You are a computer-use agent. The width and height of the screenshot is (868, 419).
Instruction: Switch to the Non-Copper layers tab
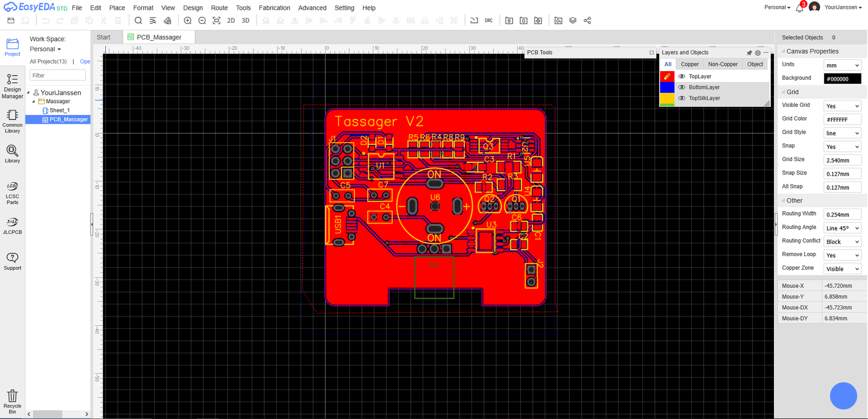(723, 64)
